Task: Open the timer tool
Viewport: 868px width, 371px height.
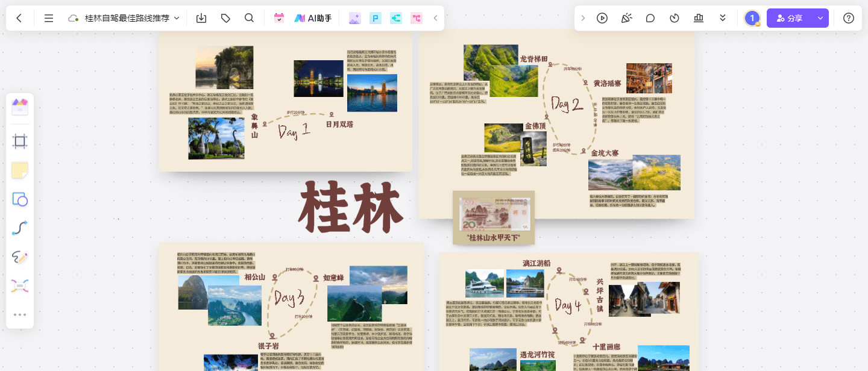Action: pos(675,18)
